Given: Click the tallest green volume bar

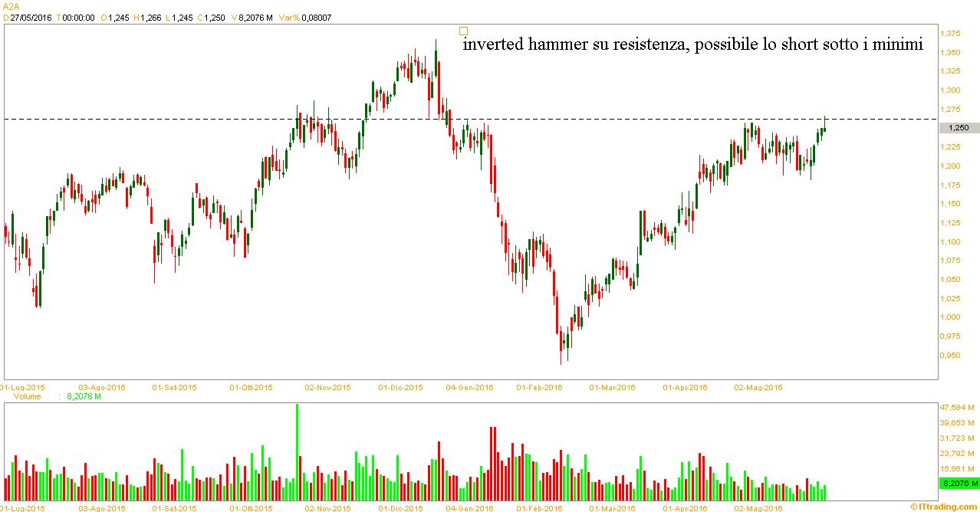Looking at the screenshot, I should (x=297, y=452).
